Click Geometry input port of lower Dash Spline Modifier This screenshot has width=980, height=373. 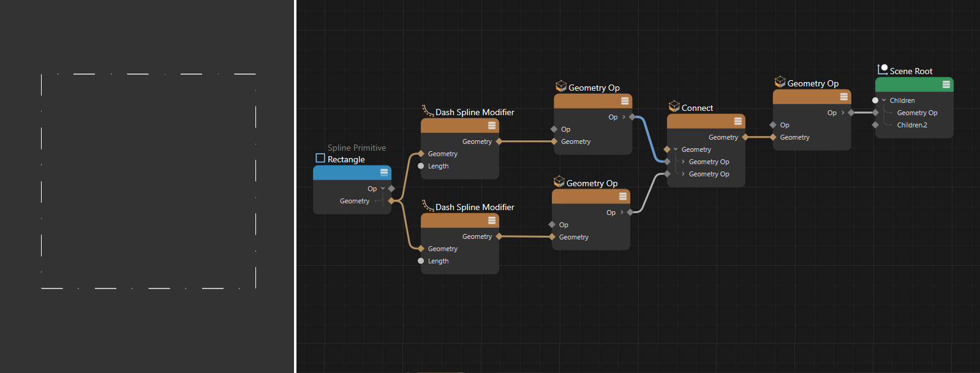click(x=421, y=249)
